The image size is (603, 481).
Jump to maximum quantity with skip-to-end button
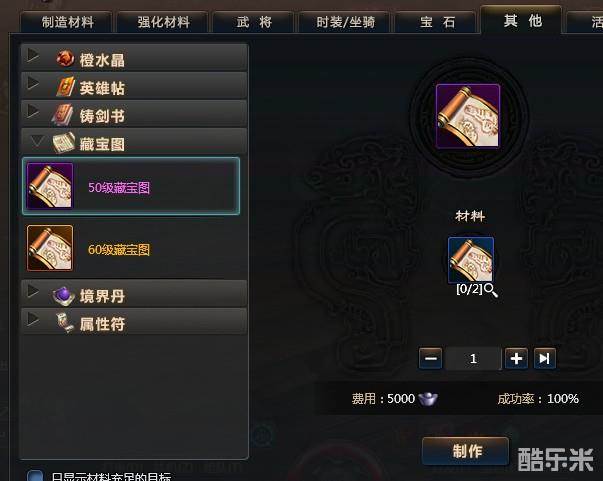click(x=545, y=358)
